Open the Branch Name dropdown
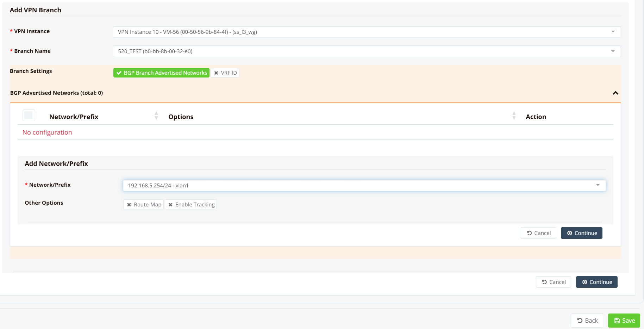 (x=366, y=51)
